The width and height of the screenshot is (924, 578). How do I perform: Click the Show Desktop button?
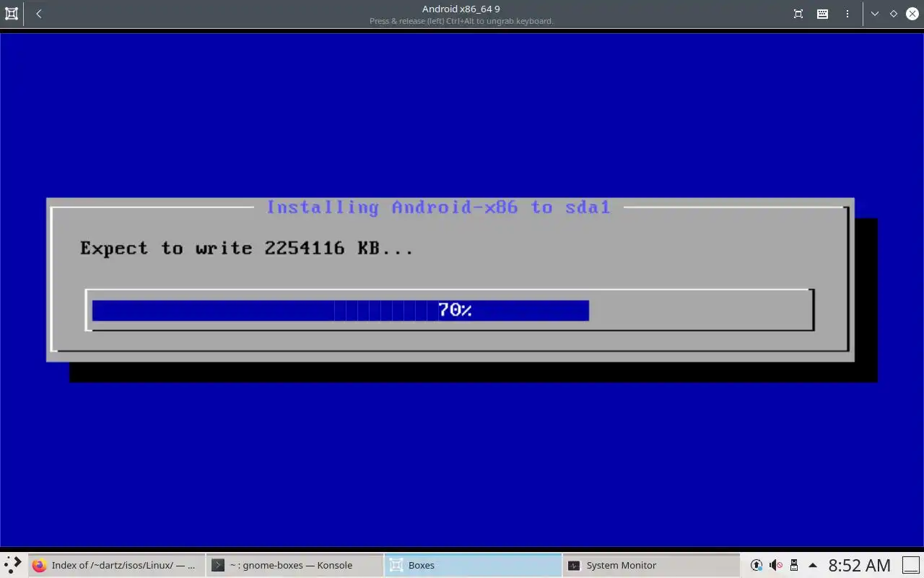(911, 565)
